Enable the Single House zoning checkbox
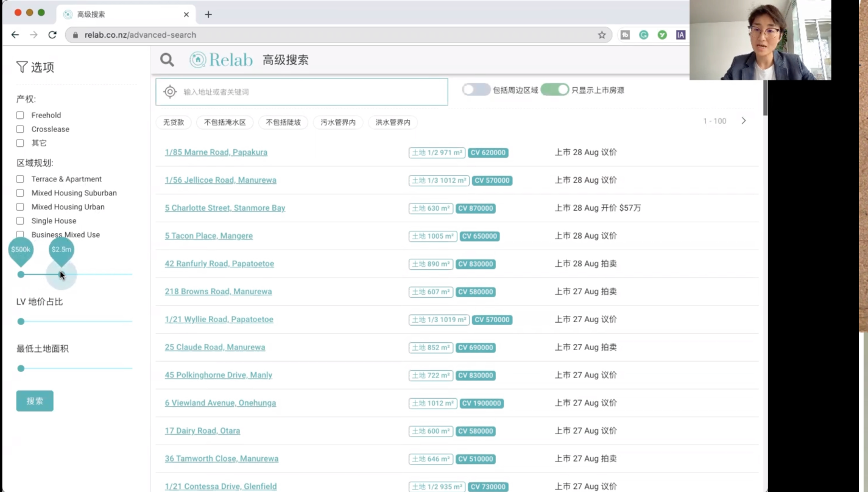Viewport: 868px width, 492px height. click(20, 221)
